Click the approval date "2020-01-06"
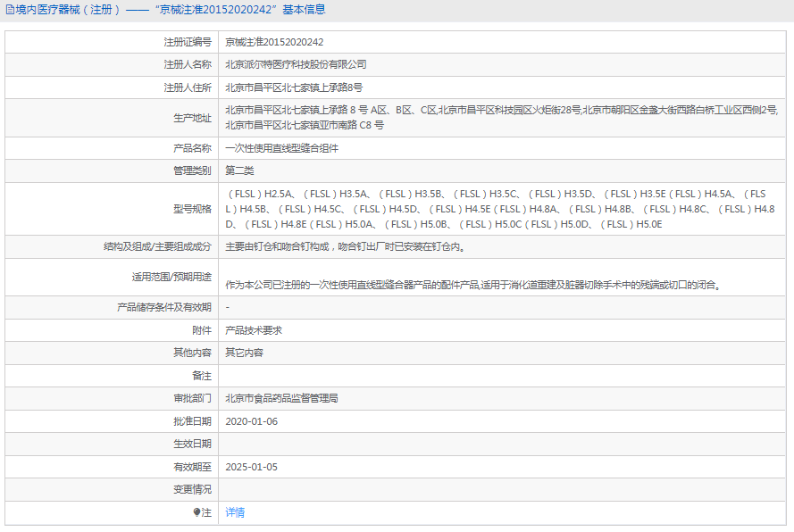 pos(252,421)
